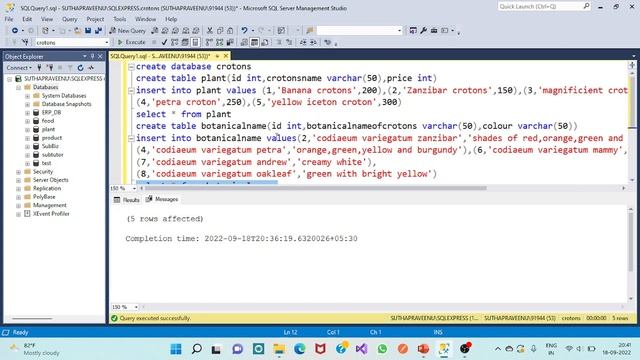
Task: Open the results pane 150 % zoom dropdown
Action: (x=136, y=307)
